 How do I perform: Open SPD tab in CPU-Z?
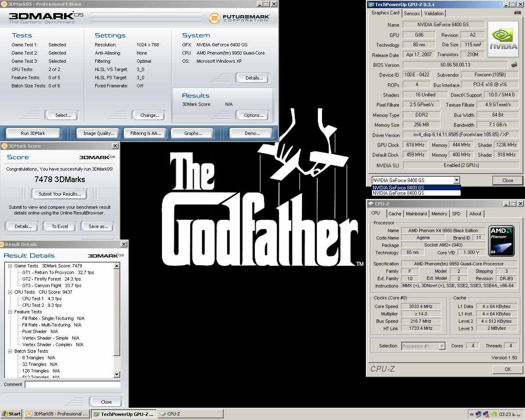pyautogui.click(x=456, y=214)
